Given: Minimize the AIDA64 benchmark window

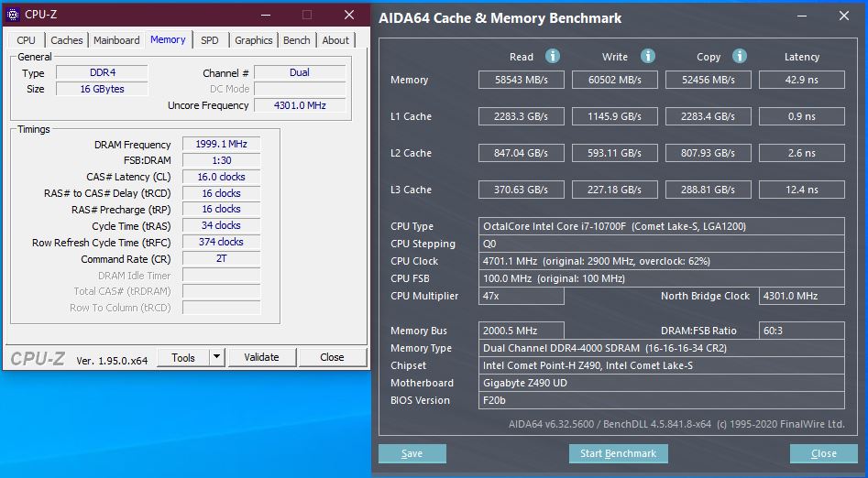Looking at the screenshot, I should click(803, 16).
